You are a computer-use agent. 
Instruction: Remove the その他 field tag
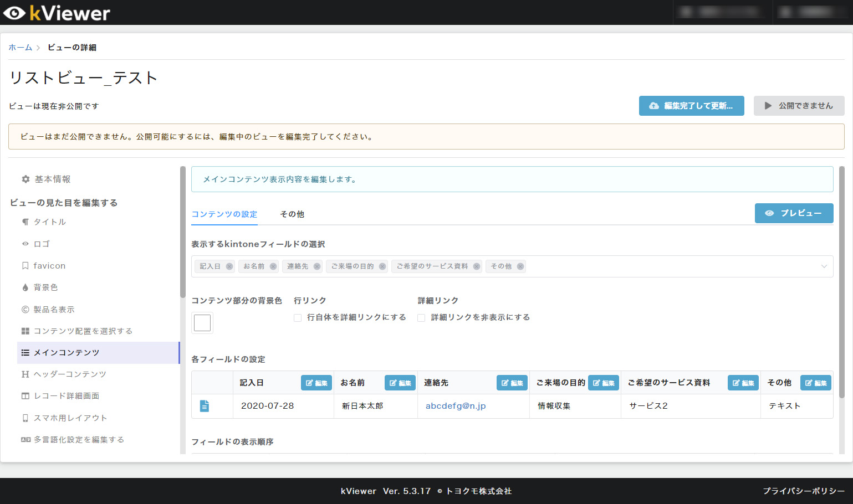pyautogui.click(x=520, y=266)
